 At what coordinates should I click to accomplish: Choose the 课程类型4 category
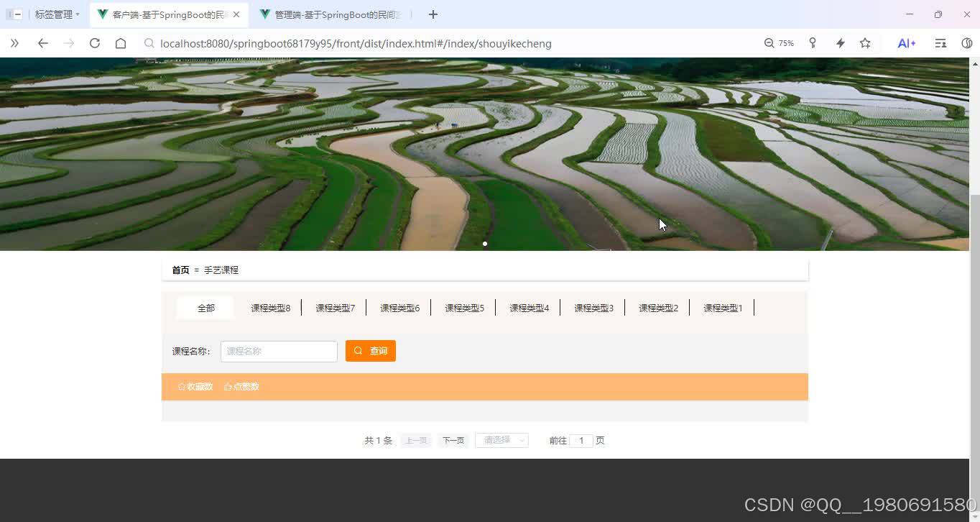click(x=529, y=308)
